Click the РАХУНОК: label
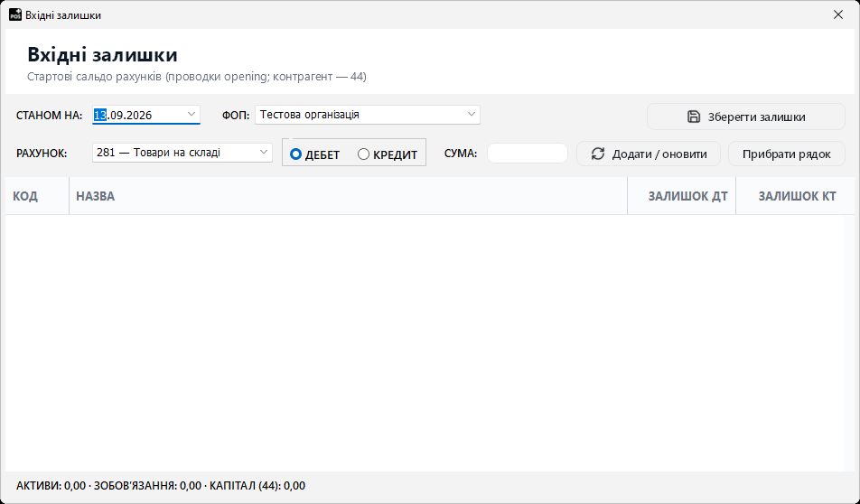The width and height of the screenshot is (860, 504). click(x=42, y=154)
